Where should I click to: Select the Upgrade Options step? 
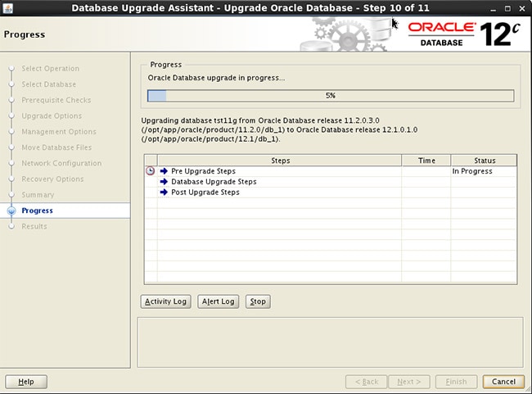[x=52, y=115]
